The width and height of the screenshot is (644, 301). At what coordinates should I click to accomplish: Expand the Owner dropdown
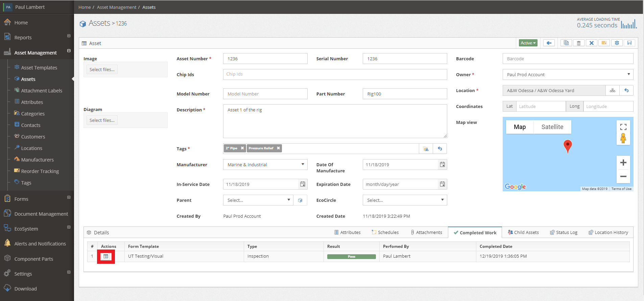(568, 74)
